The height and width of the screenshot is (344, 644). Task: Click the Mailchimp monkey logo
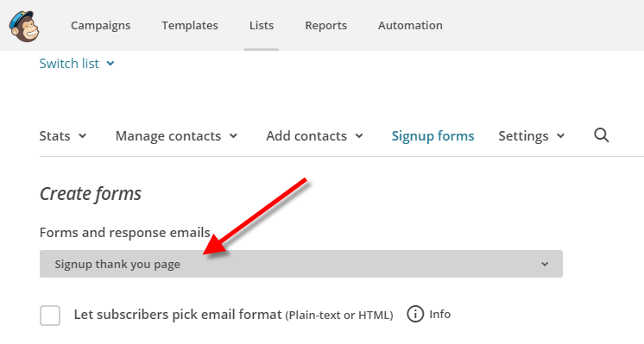pyautogui.click(x=24, y=26)
